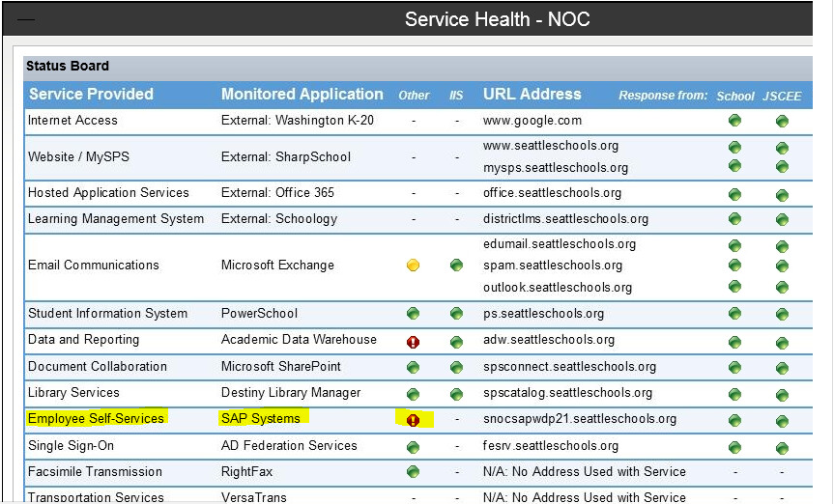The width and height of the screenshot is (834, 504).
Task: Click the green IIS status icon for Microsoft Exchange
Action: click(456, 265)
